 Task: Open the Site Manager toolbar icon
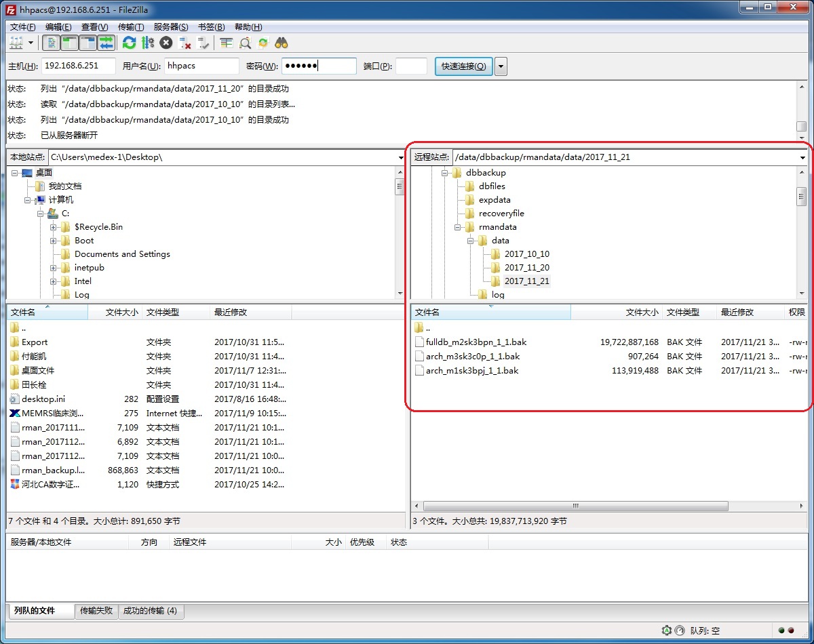click(16, 43)
